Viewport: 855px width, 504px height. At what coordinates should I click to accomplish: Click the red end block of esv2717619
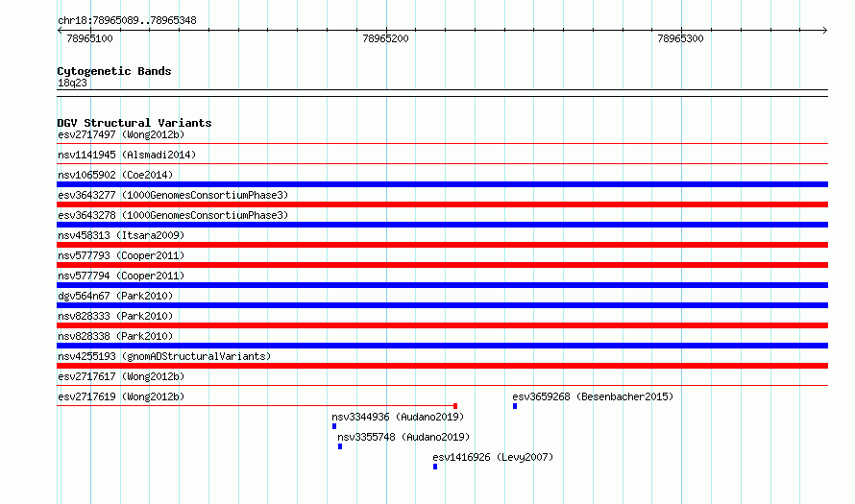point(455,406)
